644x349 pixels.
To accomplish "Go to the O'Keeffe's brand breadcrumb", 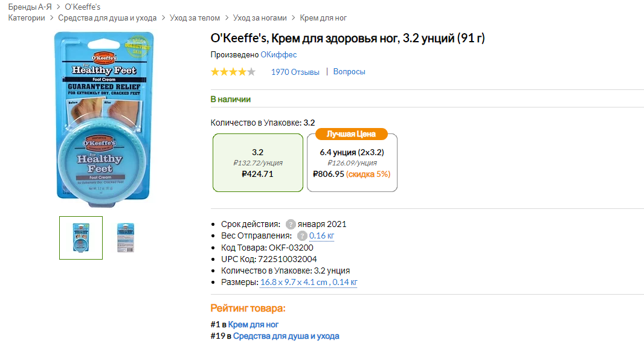I will tap(83, 7).
